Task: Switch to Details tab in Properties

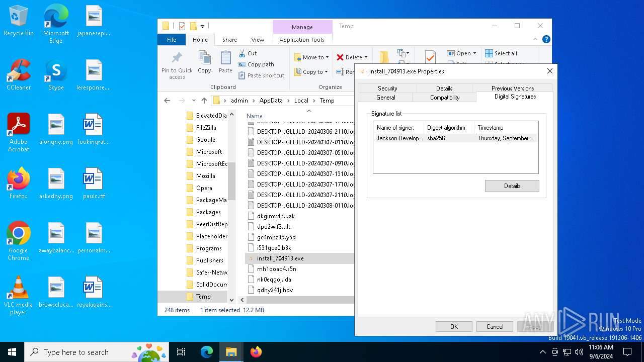Action: (x=444, y=88)
